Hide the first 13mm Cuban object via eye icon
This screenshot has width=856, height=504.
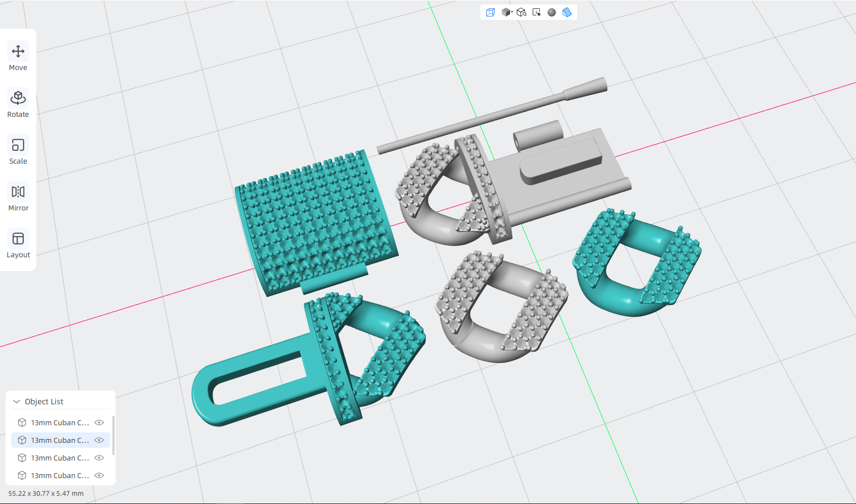[99, 422]
